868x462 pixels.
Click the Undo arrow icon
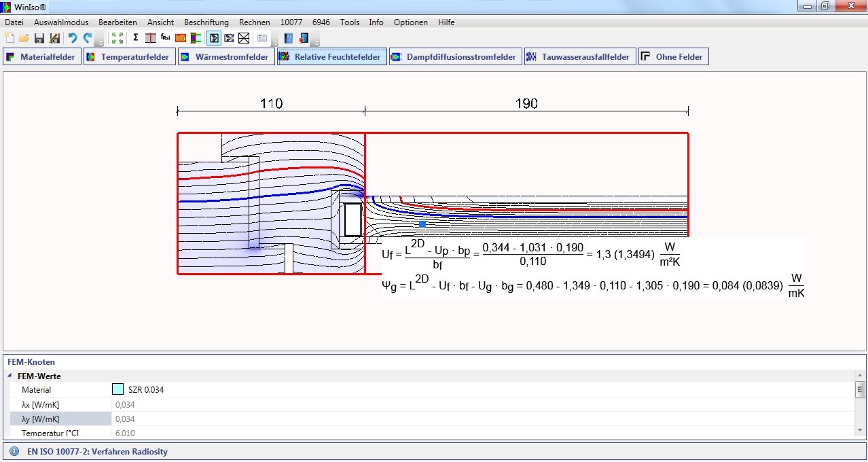tap(72, 38)
